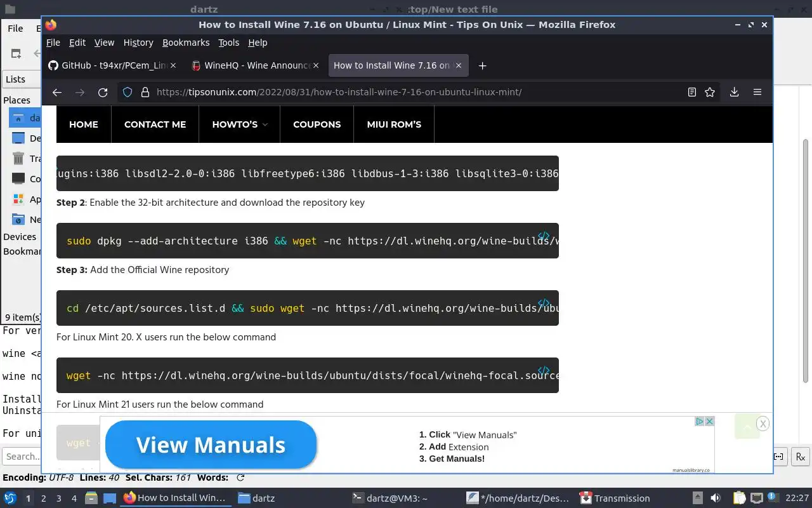Open the File menu of the file manager window
Image resolution: width=812 pixels, height=508 pixels.
pos(15,28)
